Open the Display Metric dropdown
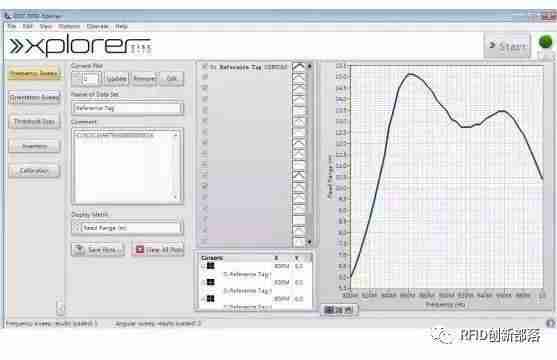 (x=128, y=228)
